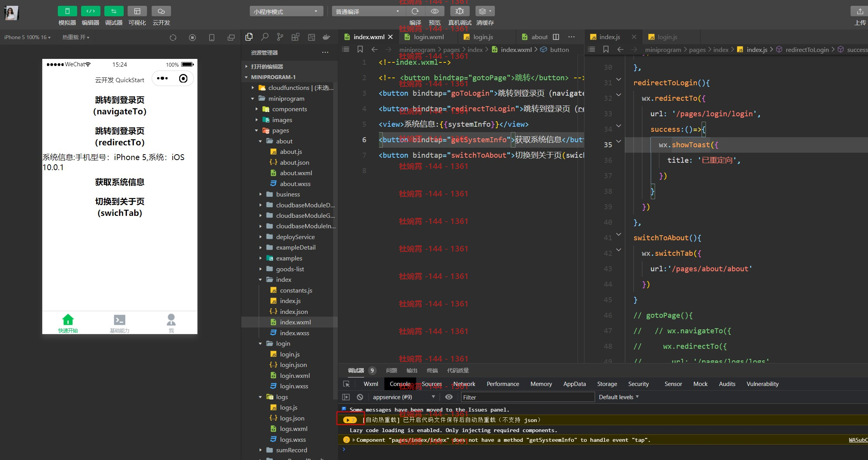This screenshot has height=460, width=868.
Task: Toggle bookmark icon in left editor breadcrumb bar
Action: click(360, 49)
